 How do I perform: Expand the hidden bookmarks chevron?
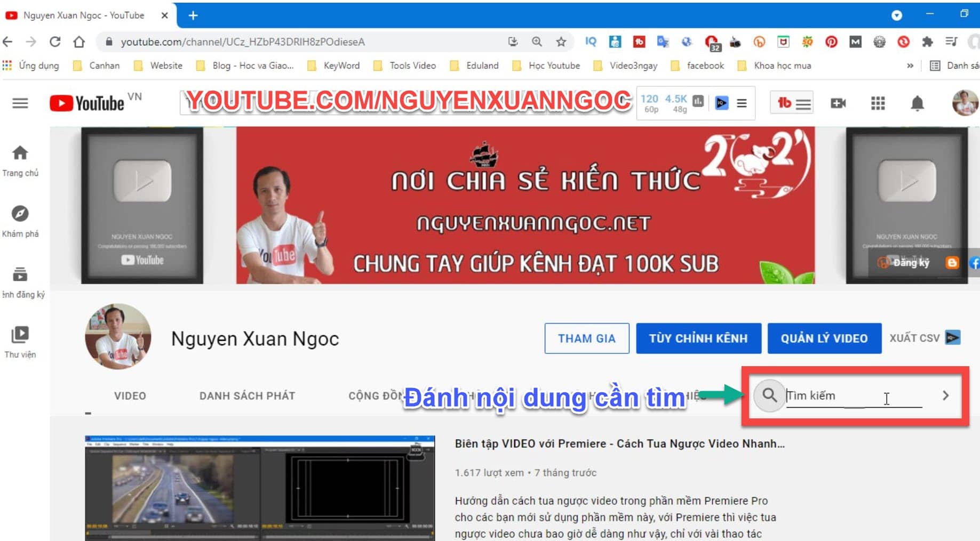pyautogui.click(x=910, y=66)
